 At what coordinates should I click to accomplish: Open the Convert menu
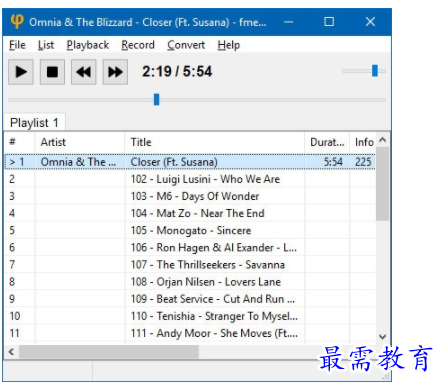pyautogui.click(x=186, y=45)
